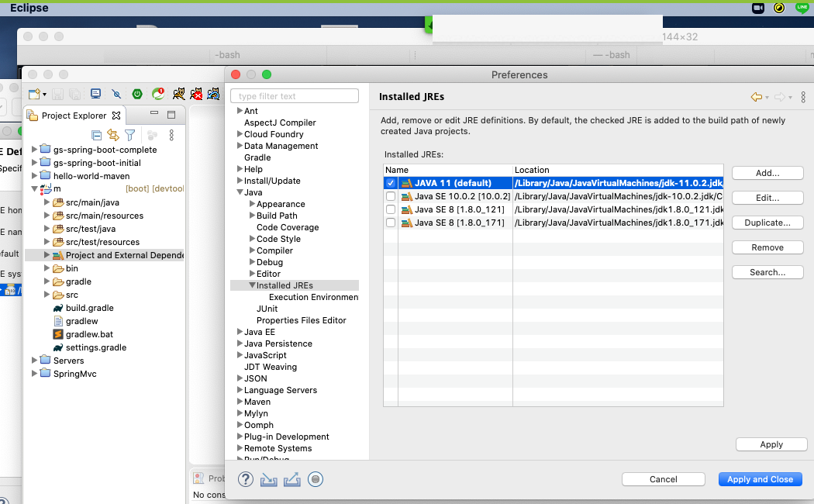The width and height of the screenshot is (814, 504).
Task: Check the Java SE 10.0.2 JRE checkbox
Action: tap(391, 196)
